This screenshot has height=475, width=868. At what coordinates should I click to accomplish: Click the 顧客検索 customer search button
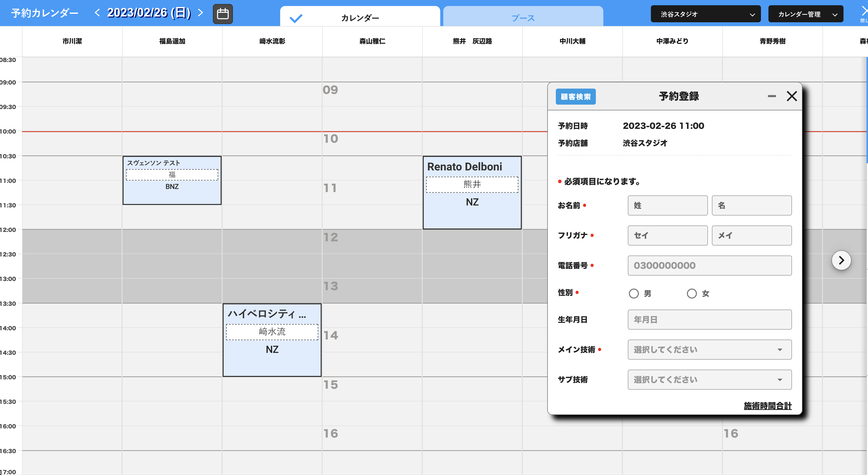[x=576, y=96]
